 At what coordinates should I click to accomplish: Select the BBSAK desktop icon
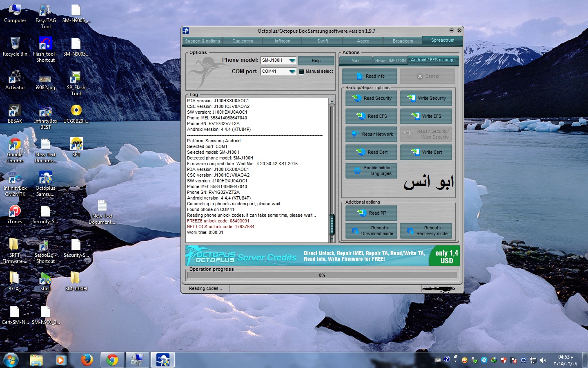[x=15, y=114]
